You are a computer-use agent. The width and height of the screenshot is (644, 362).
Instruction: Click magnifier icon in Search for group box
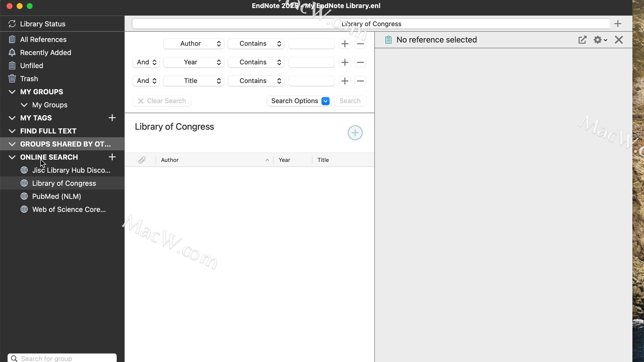(14, 358)
